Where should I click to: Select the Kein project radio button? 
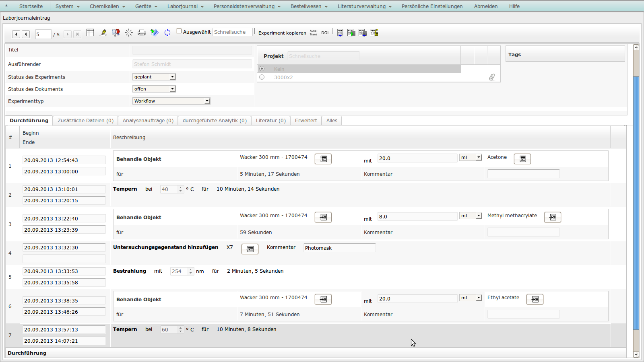[262, 69]
